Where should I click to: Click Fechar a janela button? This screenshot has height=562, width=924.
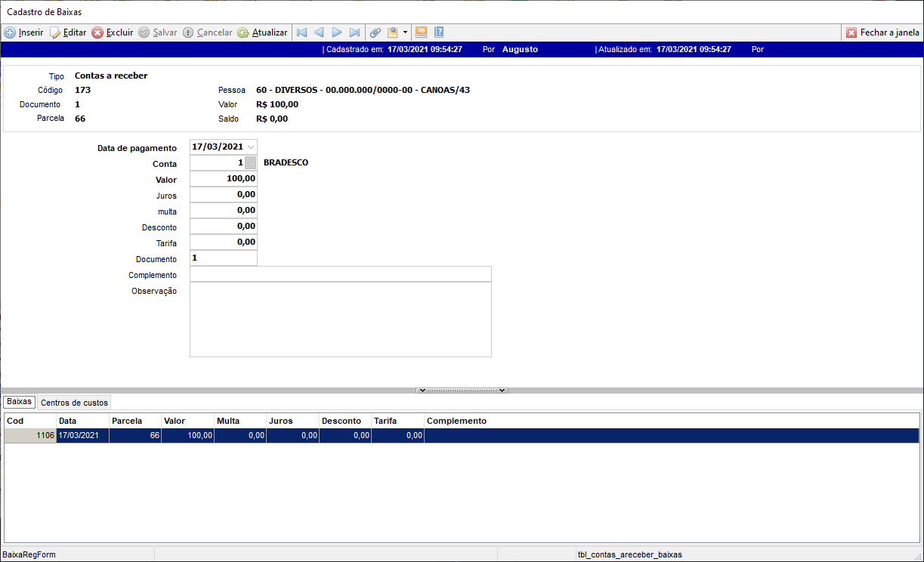point(882,32)
